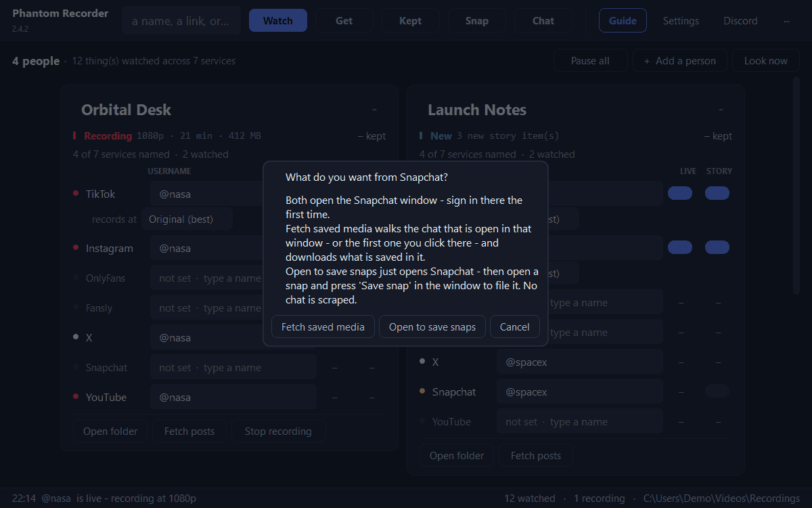The width and height of the screenshot is (812, 508).
Task: Choose 'Fetch saved media' in the dialog
Action: pyautogui.click(x=323, y=327)
